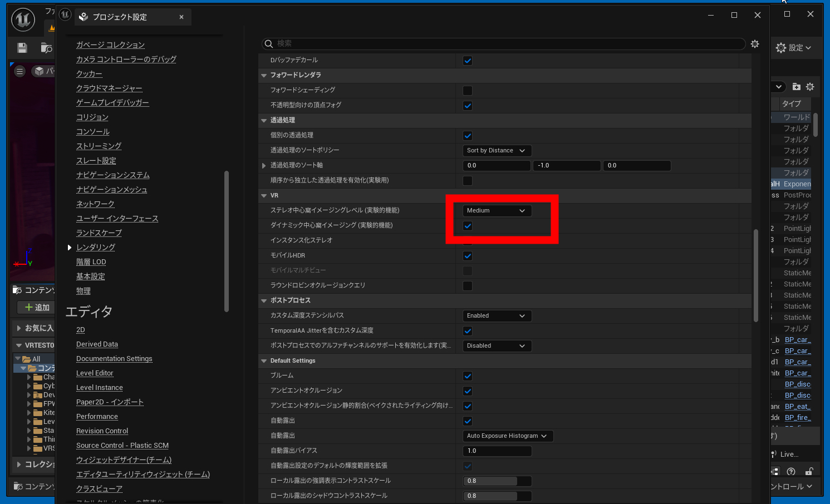830x504 pixels.
Task: Open the viewport hamburger menu
Action: pyautogui.click(x=20, y=71)
